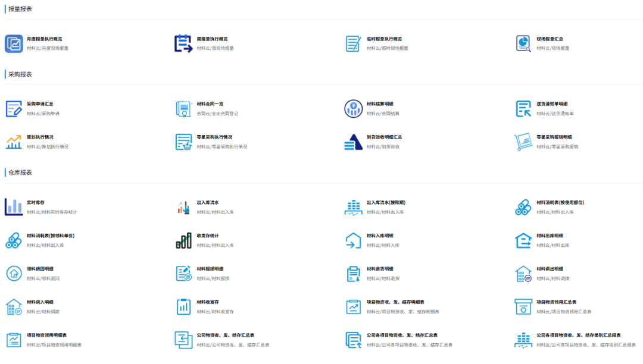Image resolution: width=643 pixels, height=364 pixels.
Task: Open 公司各项目物资收、发、结存类别汇总报表 link
Action: click(x=579, y=335)
